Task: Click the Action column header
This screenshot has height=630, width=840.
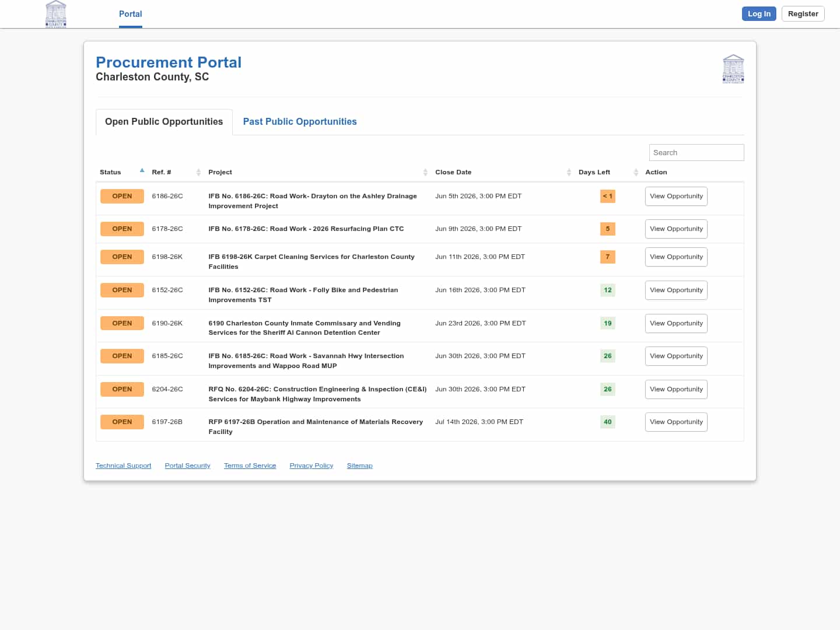Action: 656,172
